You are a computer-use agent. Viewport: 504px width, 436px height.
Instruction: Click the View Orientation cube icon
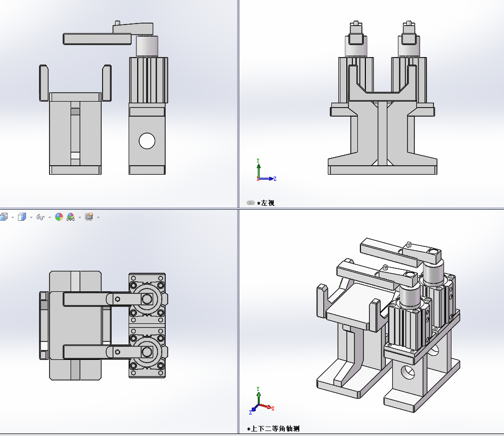click(4, 217)
